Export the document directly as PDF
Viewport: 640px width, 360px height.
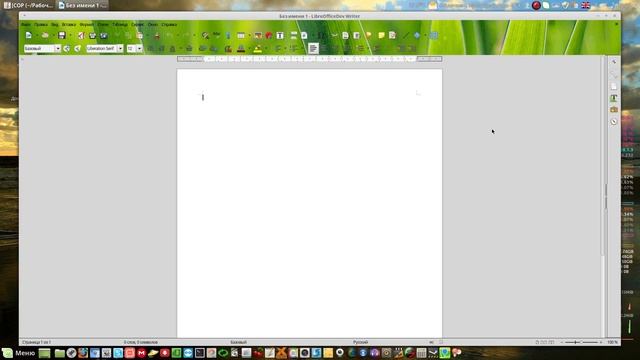(81, 36)
